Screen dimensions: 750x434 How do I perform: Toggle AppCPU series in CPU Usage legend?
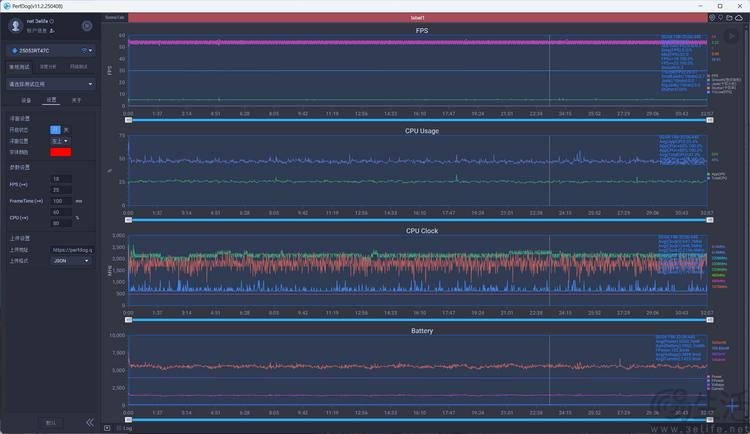coord(716,174)
